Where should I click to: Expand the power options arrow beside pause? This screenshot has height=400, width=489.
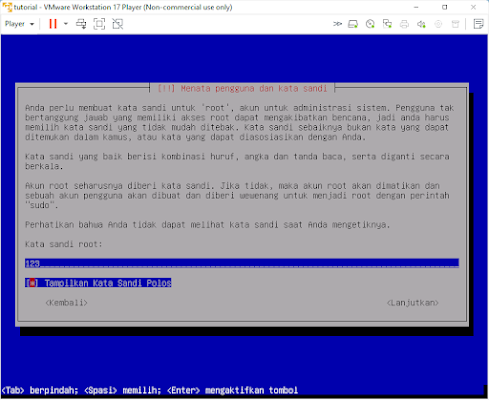coord(66,24)
